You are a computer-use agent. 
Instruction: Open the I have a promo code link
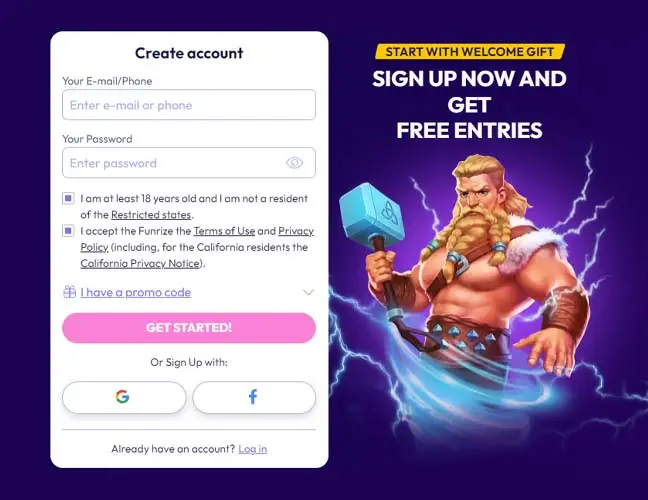136,293
